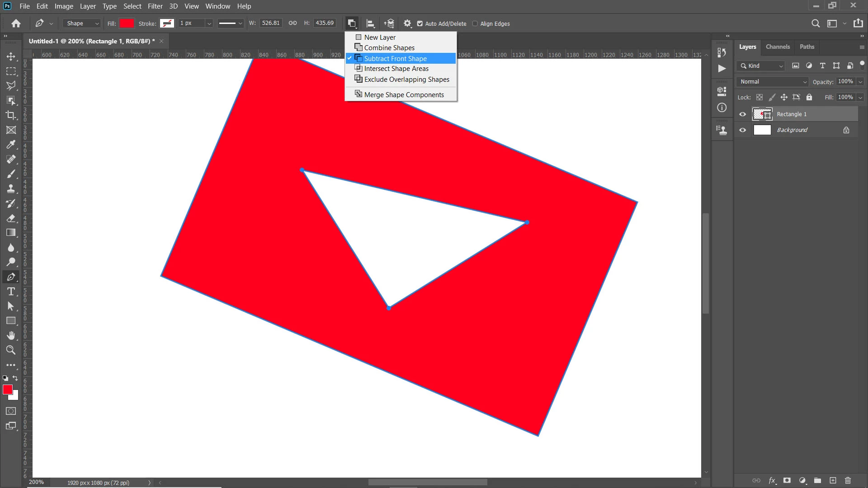Create a new layer

point(833,480)
